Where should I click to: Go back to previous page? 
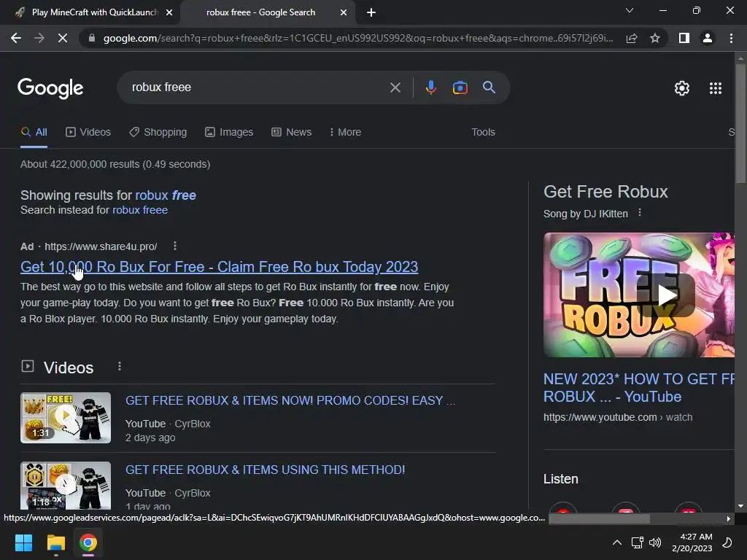tap(16, 38)
